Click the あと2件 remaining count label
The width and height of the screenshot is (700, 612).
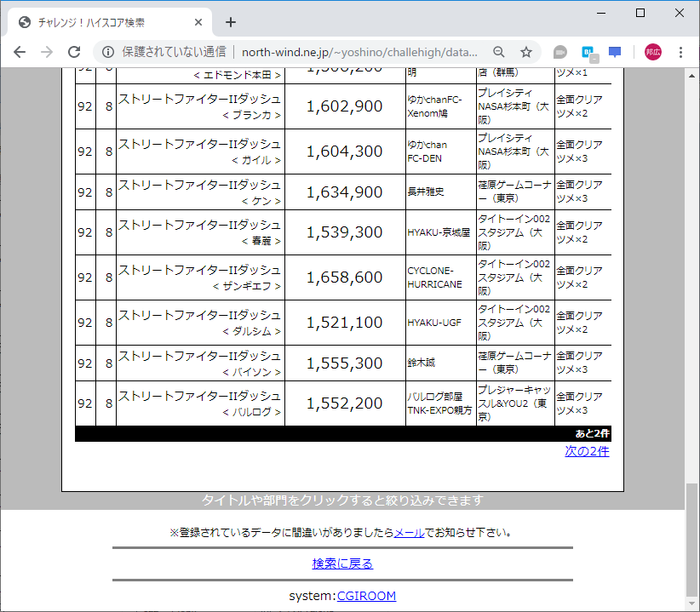592,433
